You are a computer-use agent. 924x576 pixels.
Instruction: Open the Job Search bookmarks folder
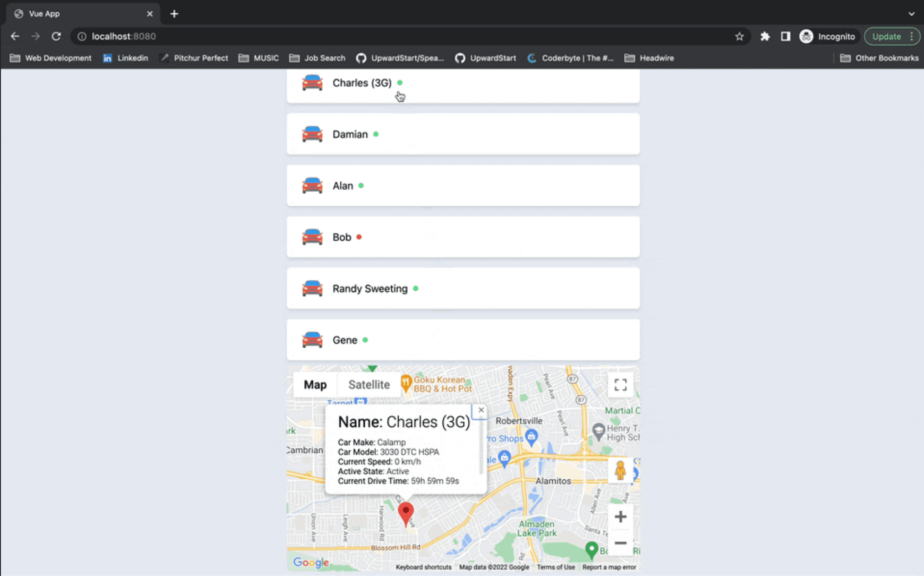[317, 58]
